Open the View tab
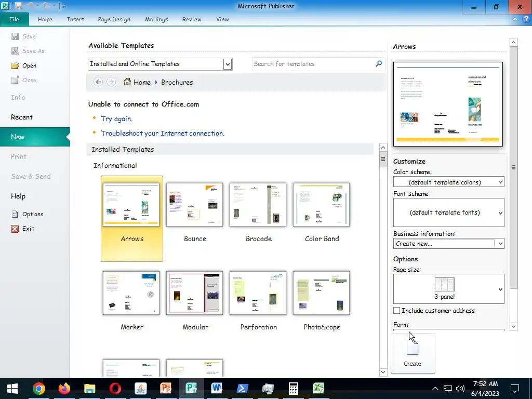This screenshot has height=399, width=532. coord(222,19)
